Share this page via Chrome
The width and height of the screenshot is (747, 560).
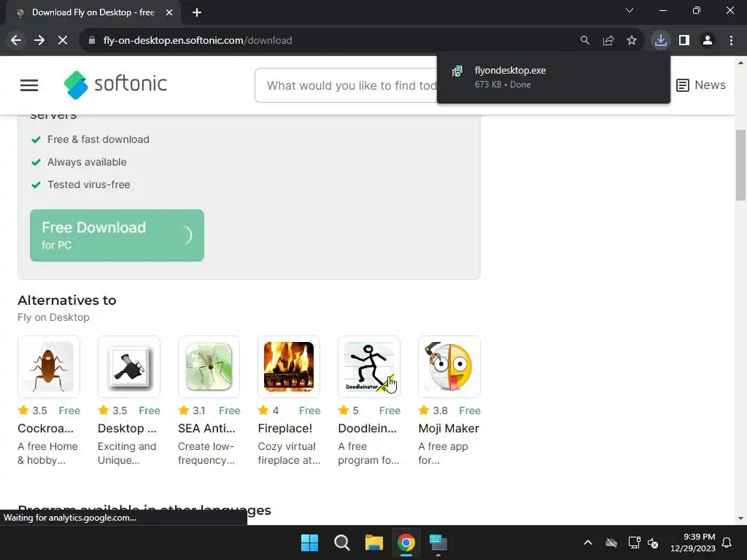608,41
